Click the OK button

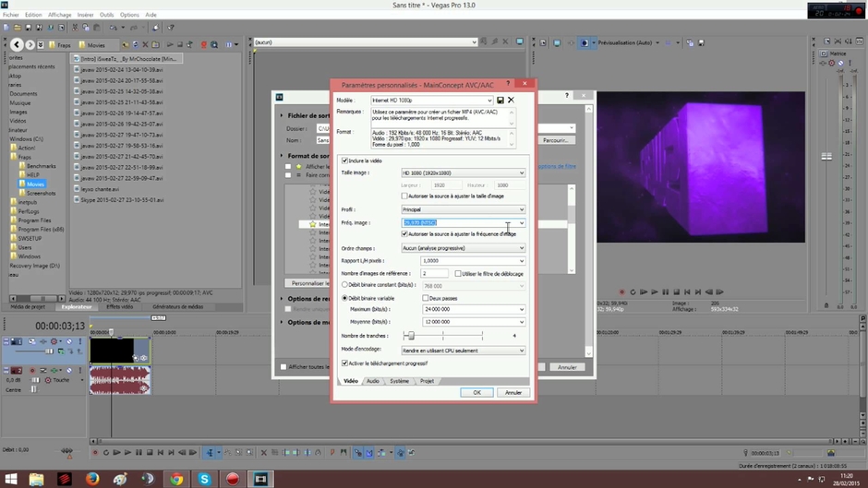(476, 392)
